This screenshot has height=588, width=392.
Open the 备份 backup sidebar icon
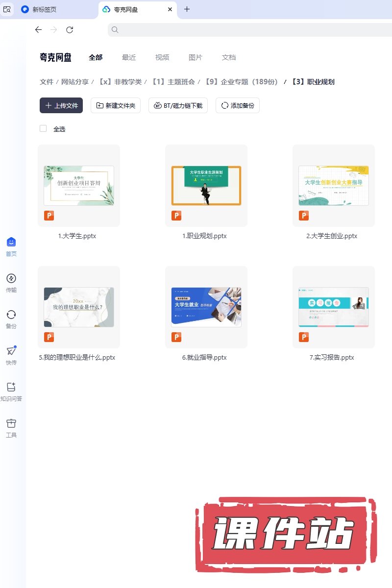click(11, 315)
